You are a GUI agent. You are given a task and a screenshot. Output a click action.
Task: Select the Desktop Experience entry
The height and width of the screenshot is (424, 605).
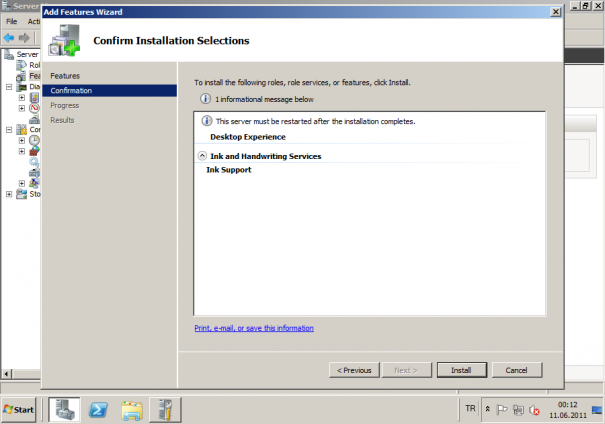pyautogui.click(x=248, y=137)
